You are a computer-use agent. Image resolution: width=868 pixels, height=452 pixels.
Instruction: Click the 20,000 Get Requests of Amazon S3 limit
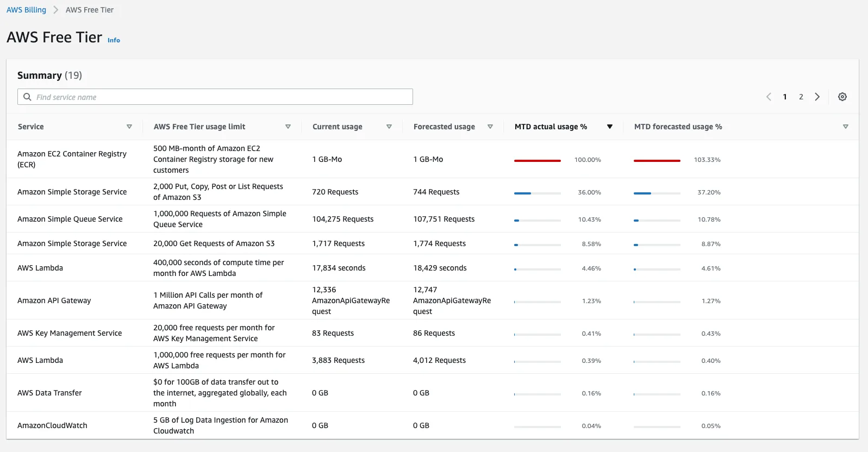(214, 243)
